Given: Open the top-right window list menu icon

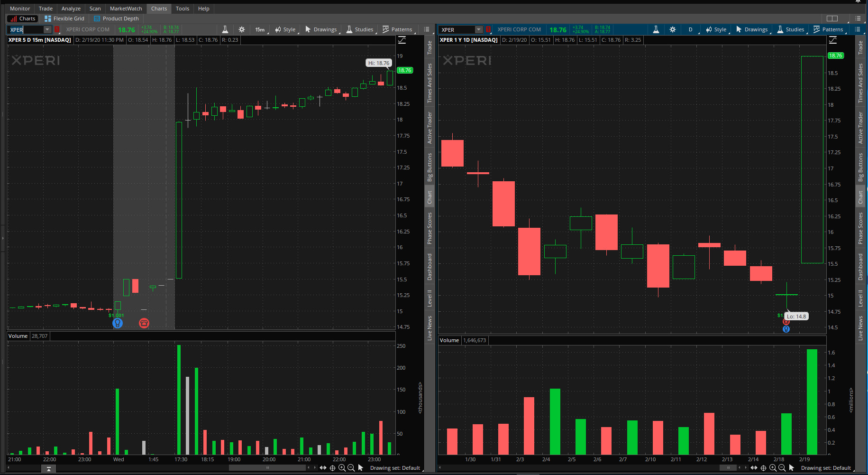Looking at the screenshot, I should [858, 19].
